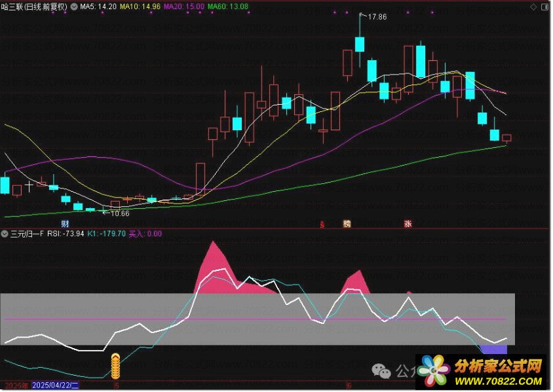This screenshot has height=392, width=553.
Task: Select the MA20: 15.00 label
Action: (x=183, y=7)
